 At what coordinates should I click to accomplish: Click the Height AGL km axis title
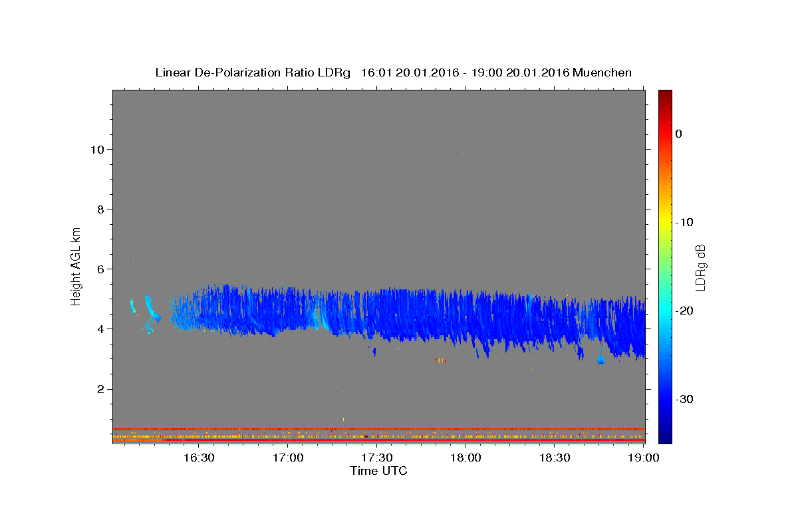point(76,266)
